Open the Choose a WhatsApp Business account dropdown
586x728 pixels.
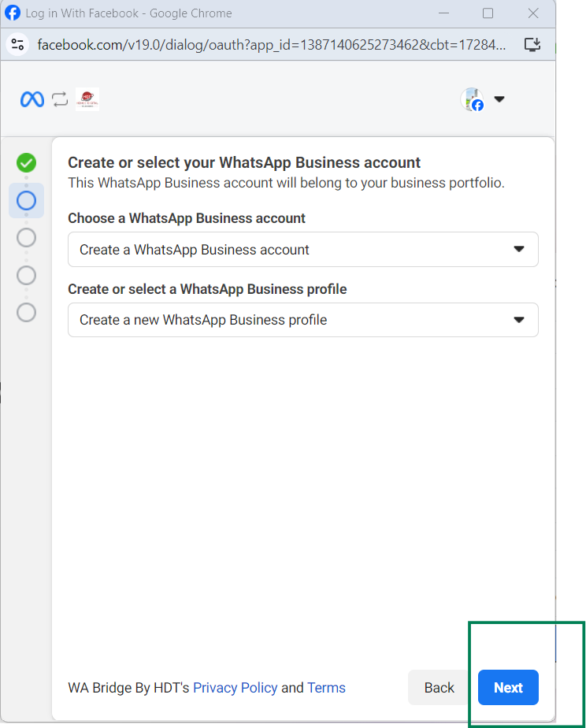pyautogui.click(x=303, y=249)
